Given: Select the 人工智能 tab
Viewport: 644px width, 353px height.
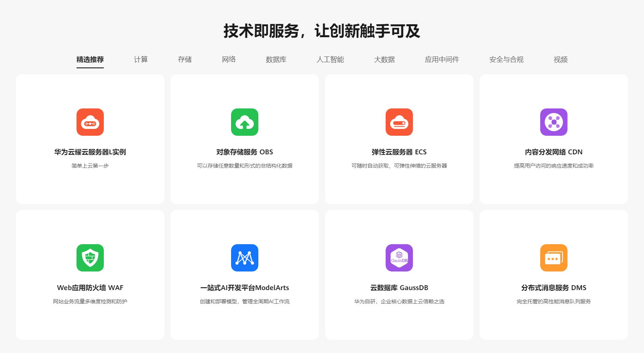Looking at the screenshot, I should pyautogui.click(x=330, y=60).
